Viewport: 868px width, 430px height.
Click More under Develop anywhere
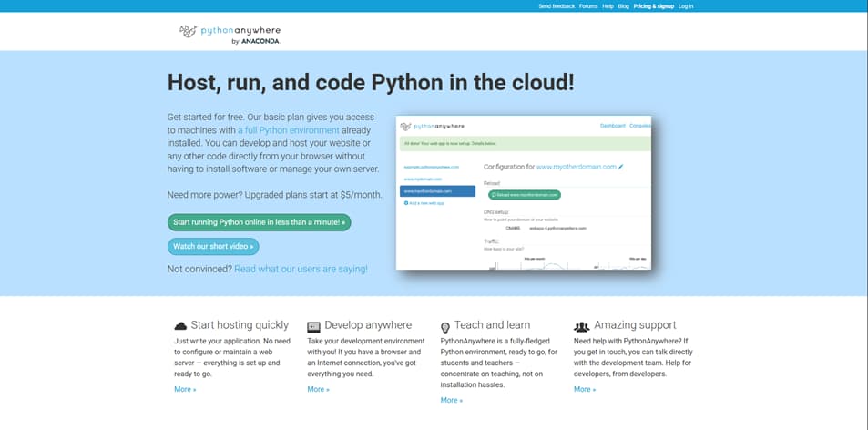click(318, 389)
